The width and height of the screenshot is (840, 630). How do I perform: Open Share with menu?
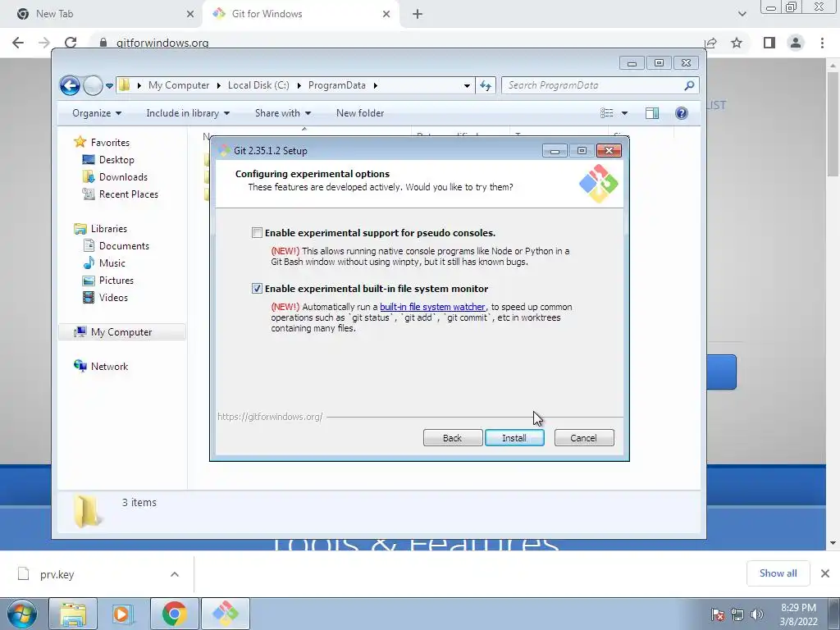[x=283, y=113]
